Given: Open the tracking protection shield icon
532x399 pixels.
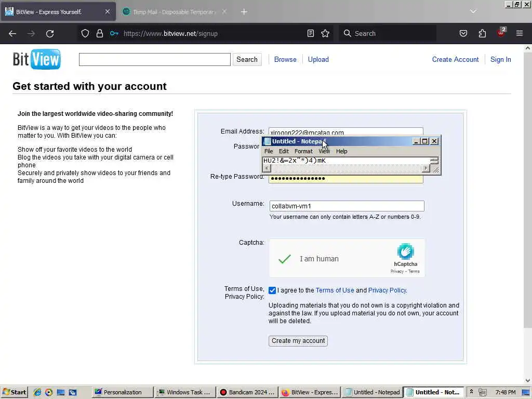Looking at the screenshot, I should tap(85, 33).
